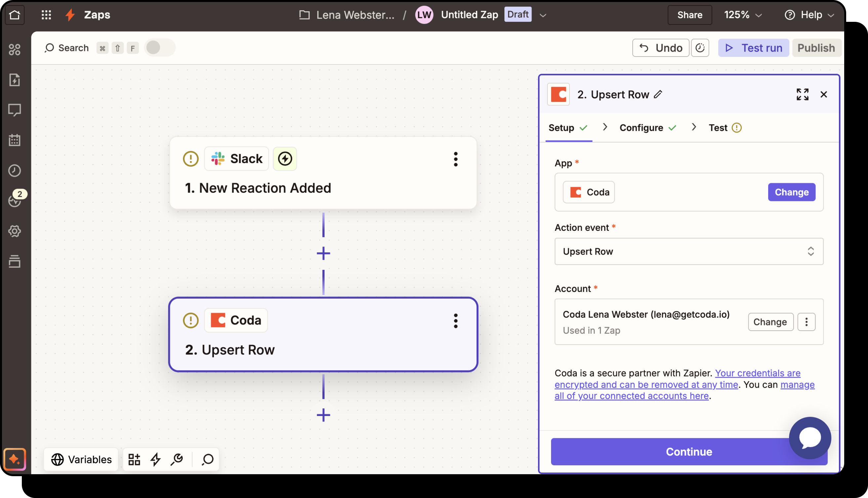Image resolution: width=868 pixels, height=498 pixels.
Task: Click the Zapier home icon
Action: coord(15,15)
